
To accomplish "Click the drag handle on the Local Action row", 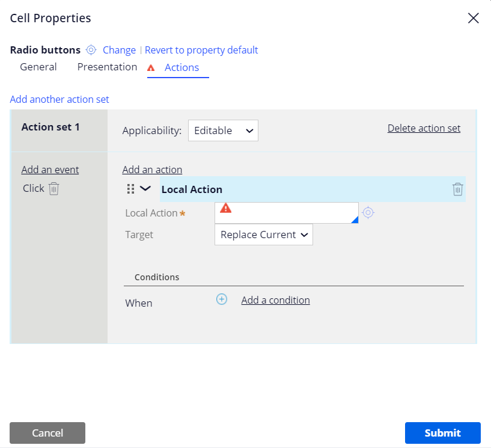I will coord(131,188).
